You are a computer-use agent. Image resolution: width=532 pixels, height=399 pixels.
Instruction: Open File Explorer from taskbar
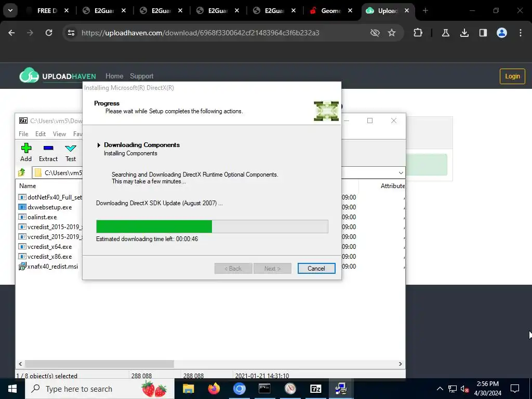point(188,389)
